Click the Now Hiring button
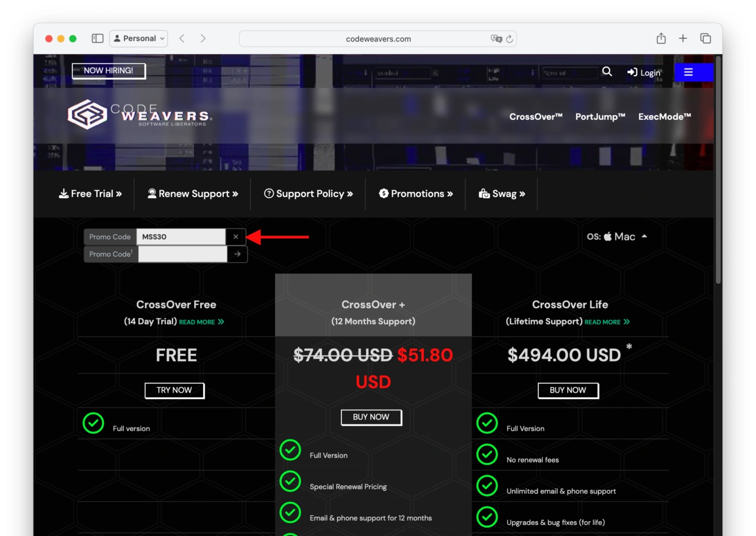756x536 pixels. point(108,71)
